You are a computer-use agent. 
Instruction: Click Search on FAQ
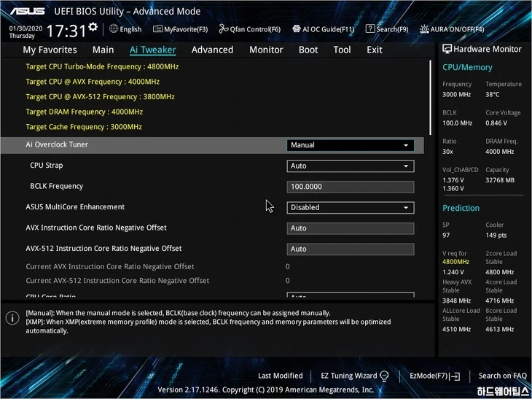tap(502, 376)
